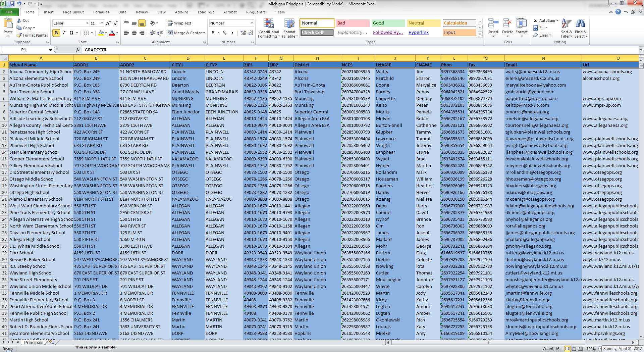Open Conditional Formatting menu
Image resolution: width=644 pixels, height=352 pixels.
269,28
